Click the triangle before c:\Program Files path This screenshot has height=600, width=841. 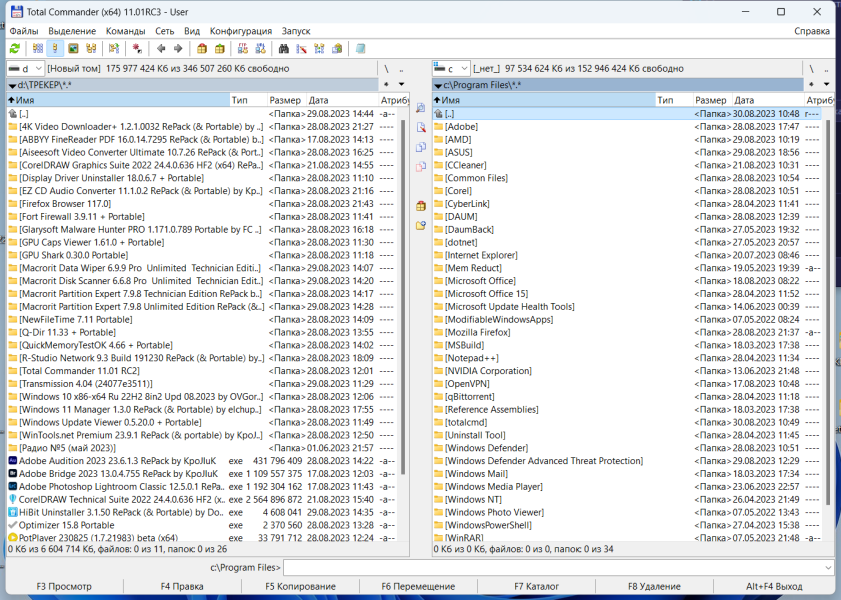click(438, 85)
